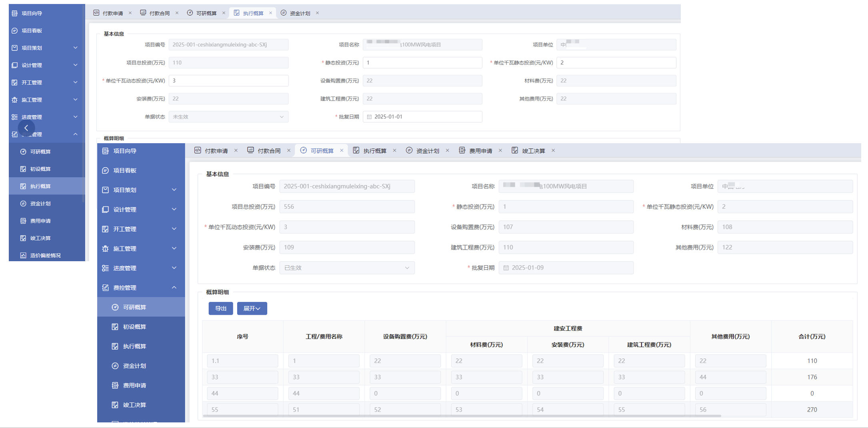This screenshot has height=428, width=868.
Task: Switch to the 竣工决算 tab
Action: 533,151
